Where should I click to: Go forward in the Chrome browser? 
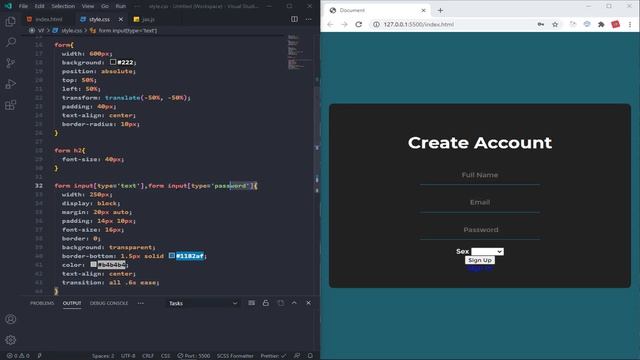click(344, 24)
